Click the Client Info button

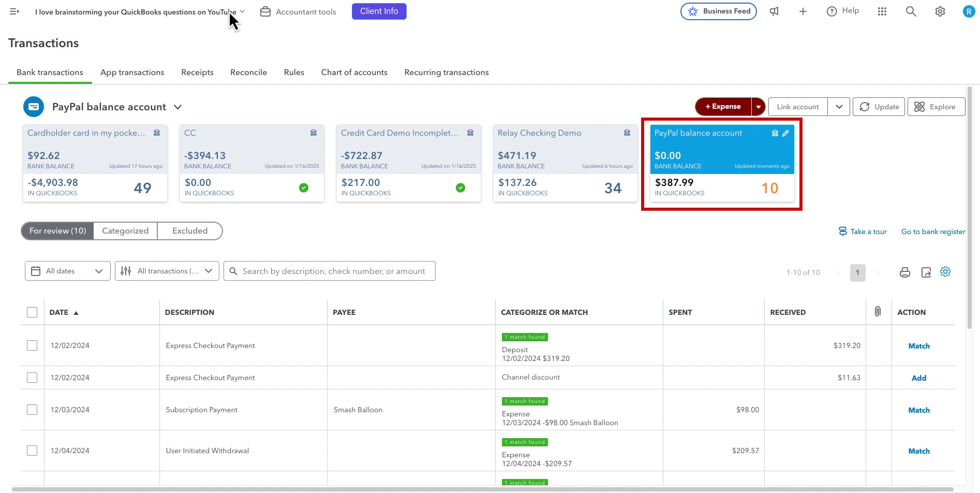tap(379, 11)
